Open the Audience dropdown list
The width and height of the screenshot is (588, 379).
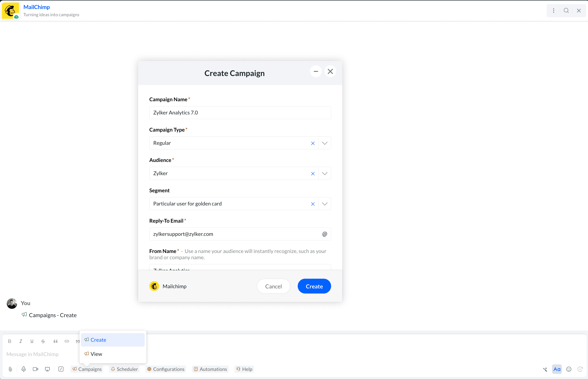pos(324,174)
